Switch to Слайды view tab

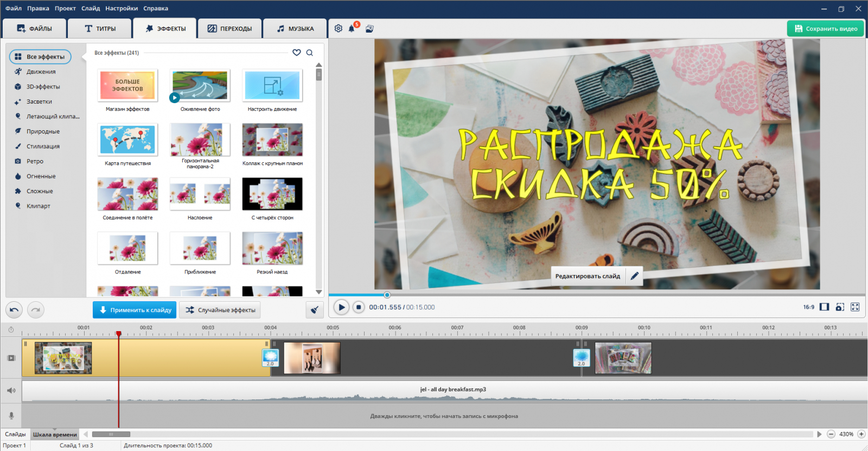[15, 434]
